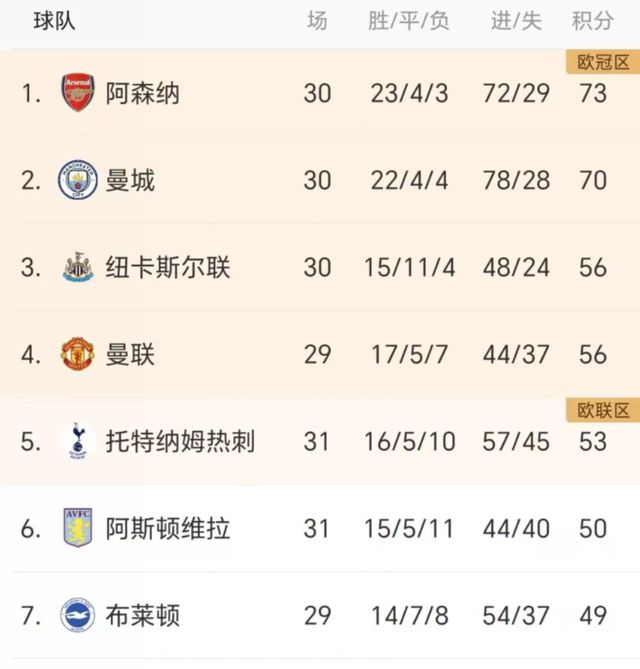This screenshot has width=640, height=669.
Task: Click the Tottenham Hotspur crest icon
Action: [77, 441]
